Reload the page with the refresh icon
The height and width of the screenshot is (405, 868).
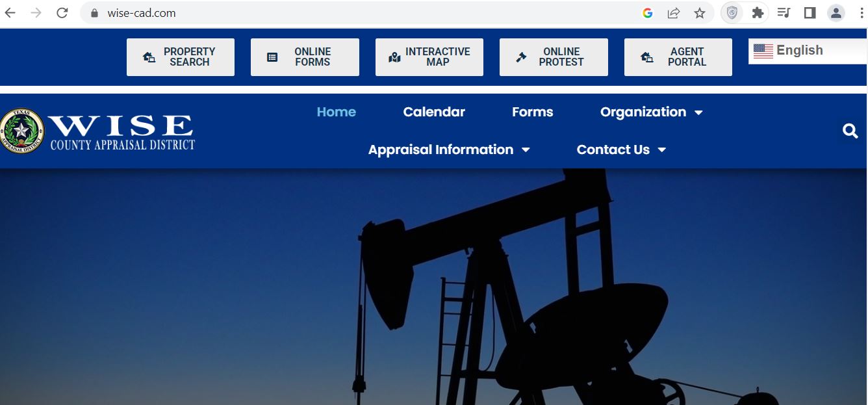pyautogui.click(x=62, y=13)
